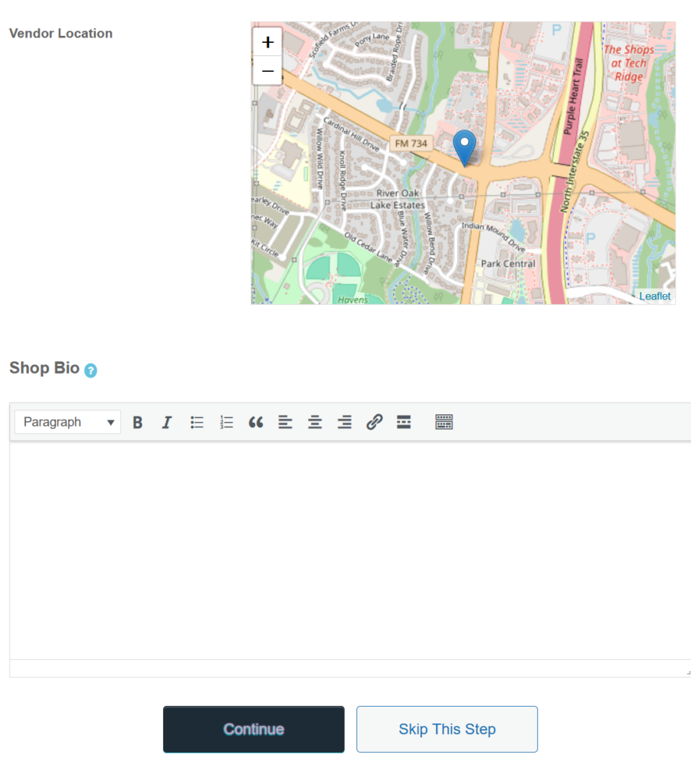The image size is (691, 784).
Task: Insert a bulleted list
Action: click(197, 422)
